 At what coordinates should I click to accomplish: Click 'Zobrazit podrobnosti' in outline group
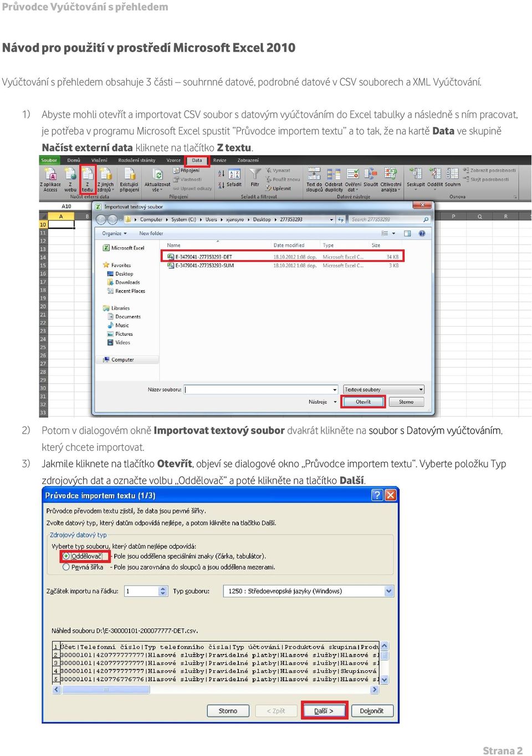[x=490, y=170]
